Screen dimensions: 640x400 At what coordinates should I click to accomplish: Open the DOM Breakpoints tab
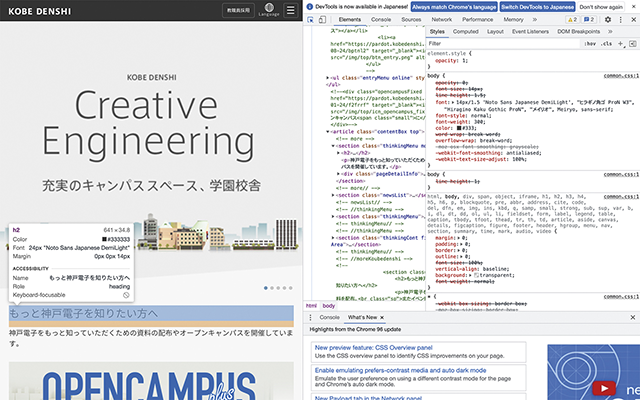click(x=578, y=31)
